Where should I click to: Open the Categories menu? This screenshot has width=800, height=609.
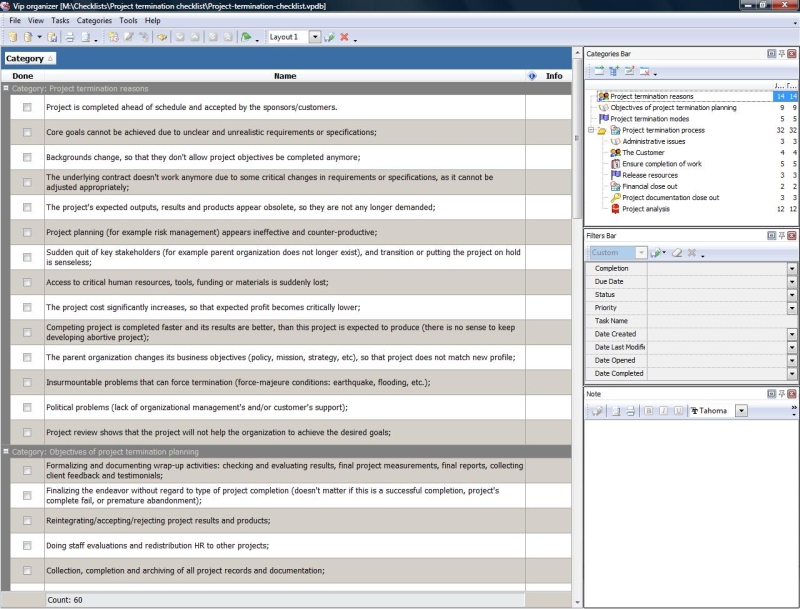pos(94,20)
